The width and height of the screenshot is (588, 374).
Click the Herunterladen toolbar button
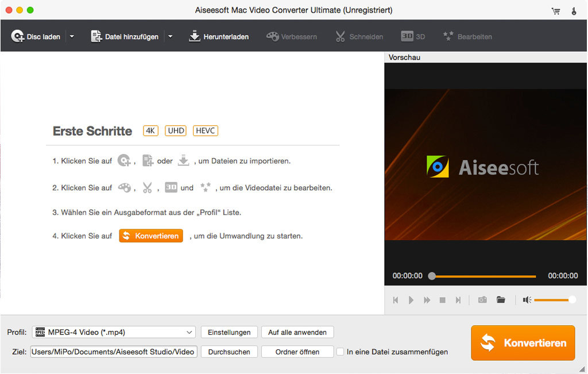219,36
